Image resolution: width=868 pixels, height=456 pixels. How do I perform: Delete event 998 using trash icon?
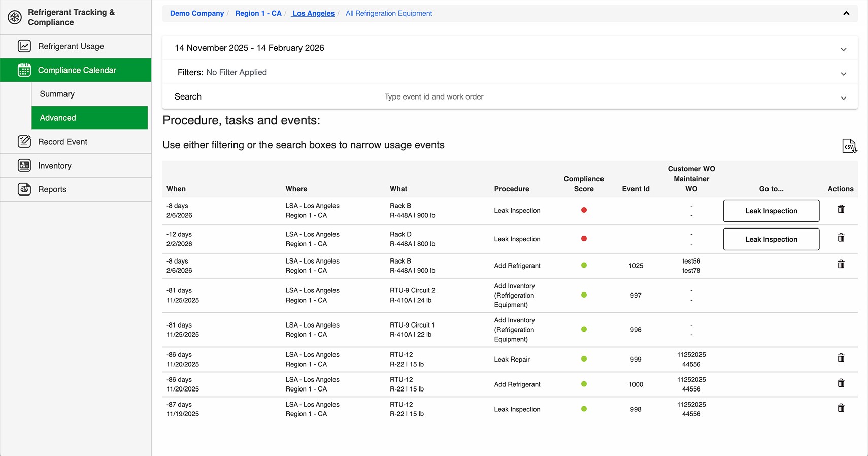841,408
